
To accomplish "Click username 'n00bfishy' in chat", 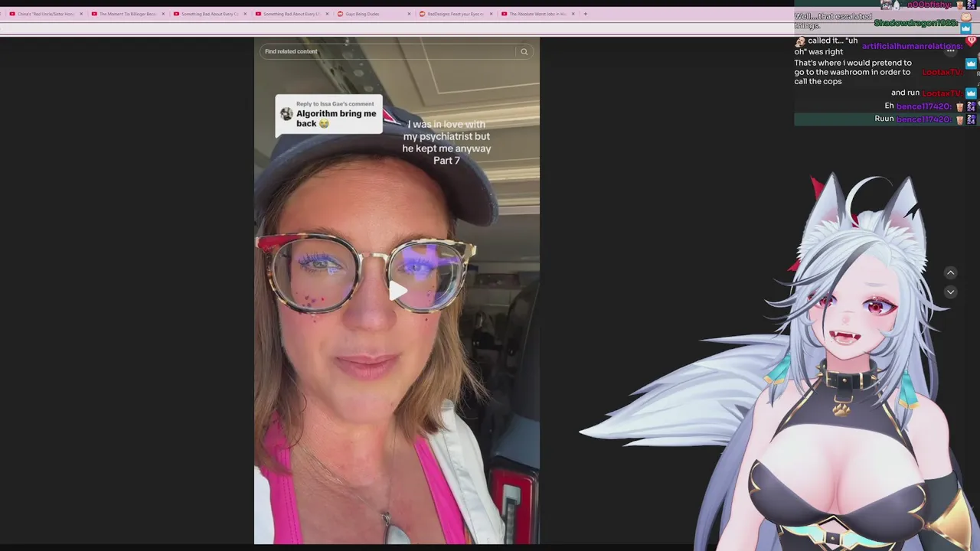I will coord(930,5).
